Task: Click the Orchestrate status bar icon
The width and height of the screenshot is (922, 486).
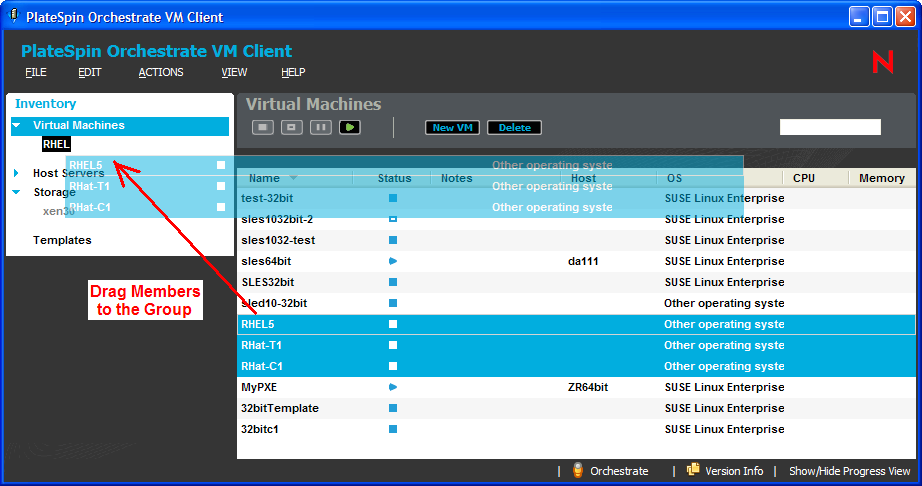Action: [x=578, y=471]
